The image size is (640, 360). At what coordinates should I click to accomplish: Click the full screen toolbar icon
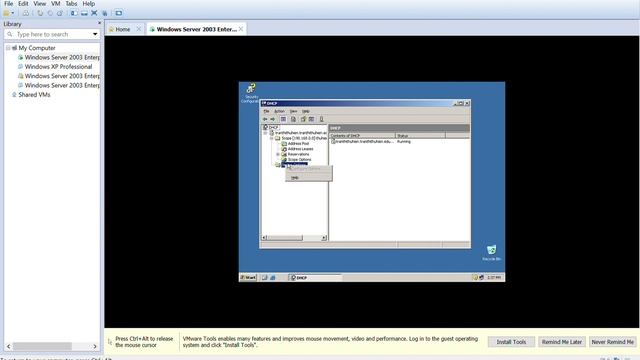click(94, 13)
